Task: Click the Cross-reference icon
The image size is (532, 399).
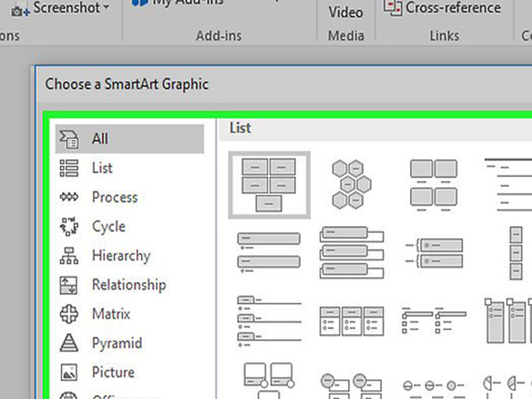Action: coord(392,7)
